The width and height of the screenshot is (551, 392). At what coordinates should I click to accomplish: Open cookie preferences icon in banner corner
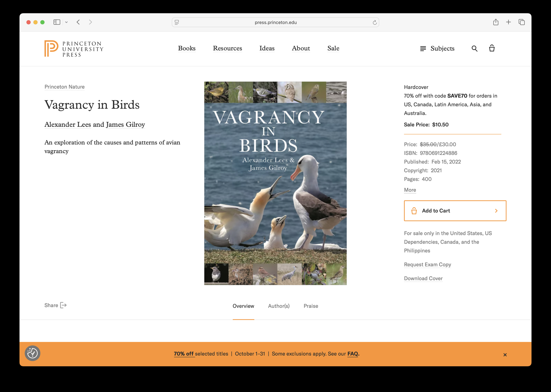(33, 353)
